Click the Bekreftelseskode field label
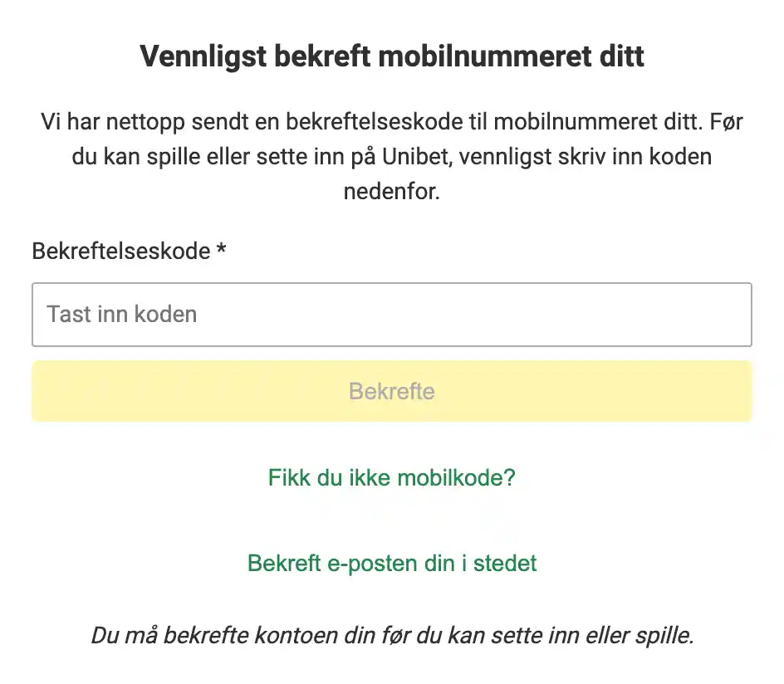This screenshot has width=784, height=684. click(130, 251)
